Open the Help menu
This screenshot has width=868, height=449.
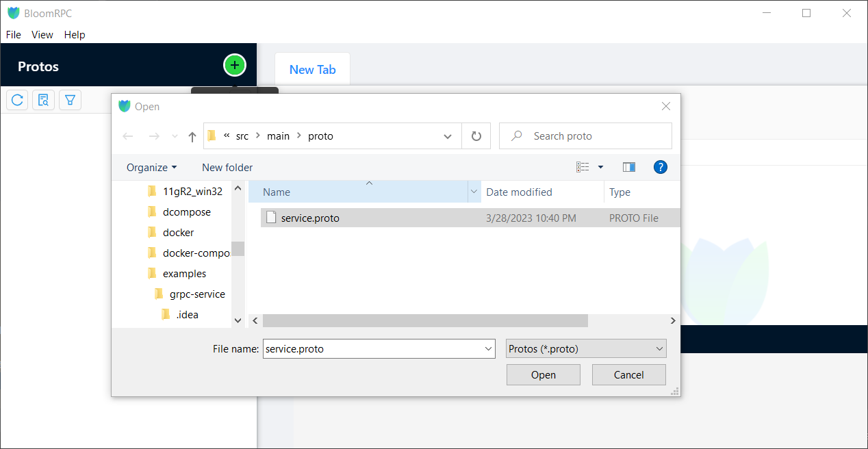click(x=75, y=35)
